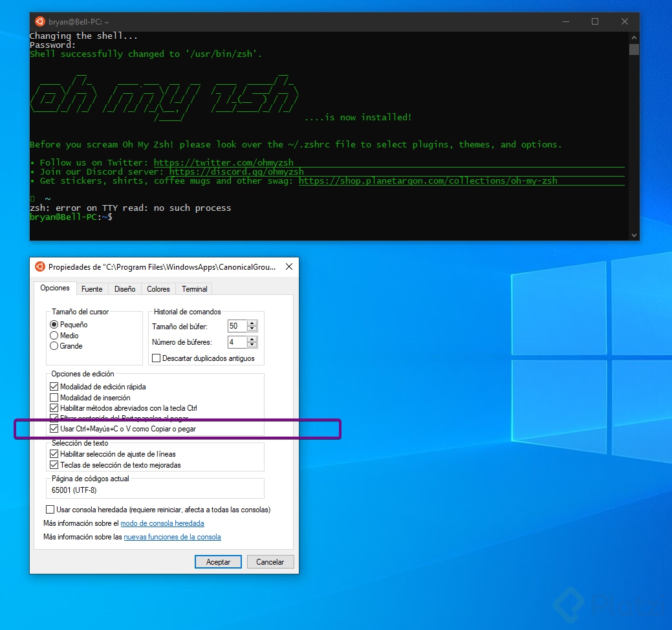
Task: Click the terminal scrollbar up arrow
Action: point(634,38)
